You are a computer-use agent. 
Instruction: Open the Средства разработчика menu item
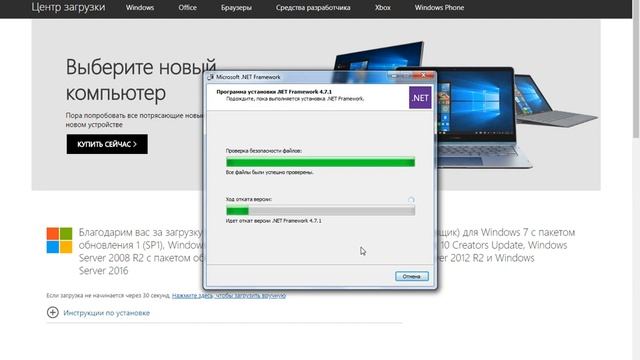tap(313, 8)
